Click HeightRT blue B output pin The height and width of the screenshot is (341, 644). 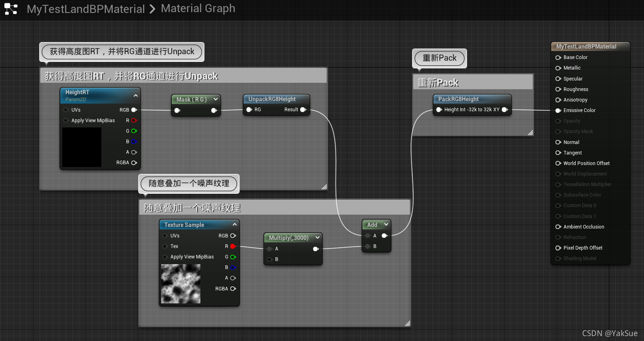[134, 142]
